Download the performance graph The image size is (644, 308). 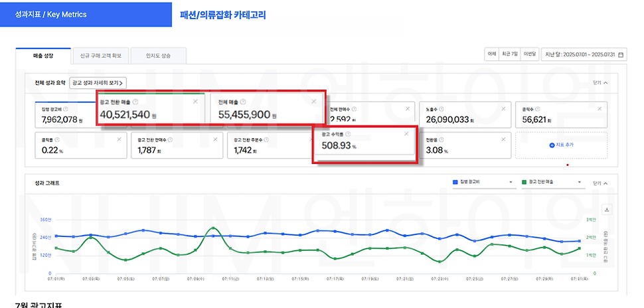click(x=607, y=210)
